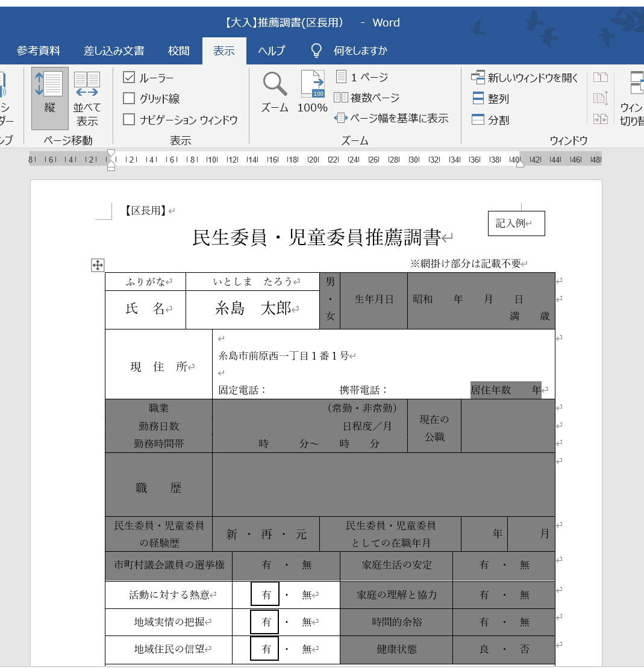
Task: Open the ヘルプ tab
Action: 272,50
